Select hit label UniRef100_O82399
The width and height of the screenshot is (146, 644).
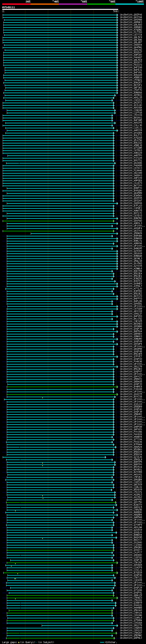(131, 173)
